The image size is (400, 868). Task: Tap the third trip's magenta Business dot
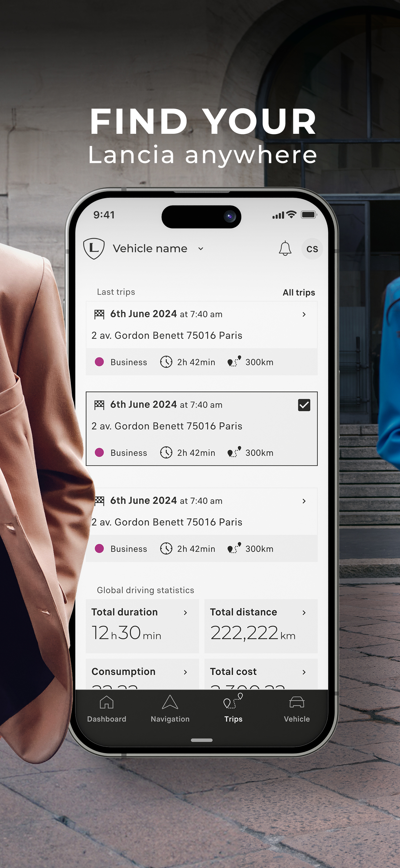pyautogui.click(x=99, y=549)
